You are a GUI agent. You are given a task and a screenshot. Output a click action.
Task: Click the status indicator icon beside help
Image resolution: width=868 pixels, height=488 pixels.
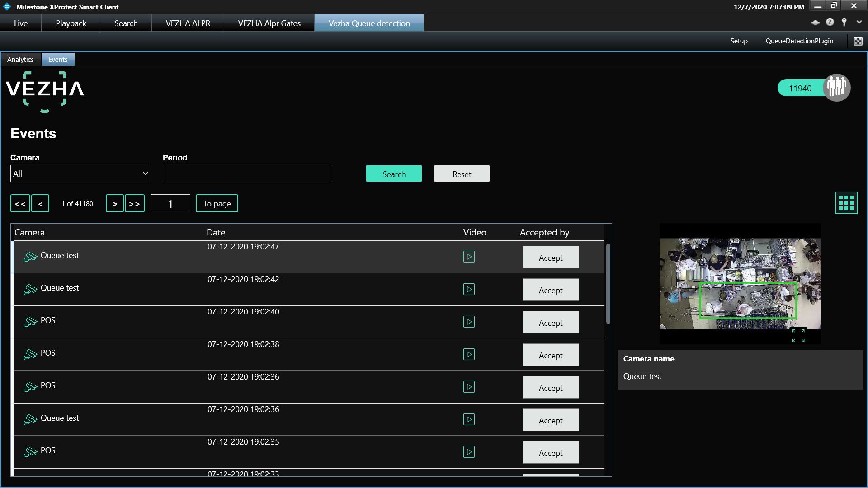coord(815,22)
